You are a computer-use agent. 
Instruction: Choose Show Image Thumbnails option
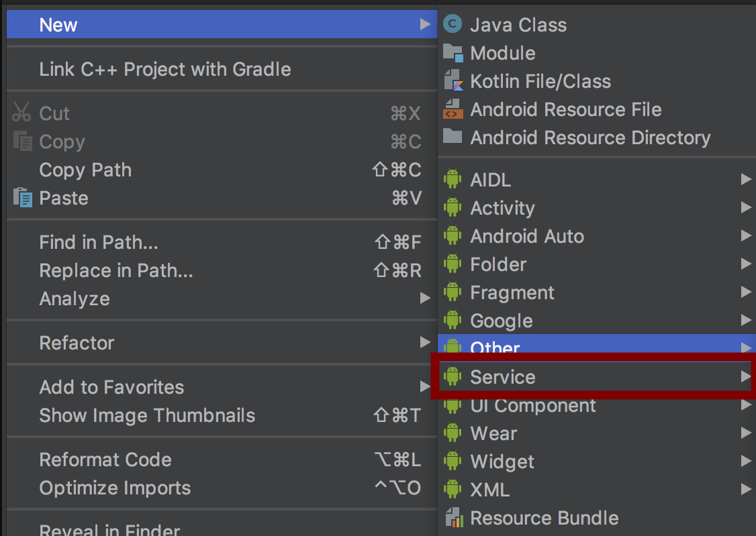click(x=147, y=415)
